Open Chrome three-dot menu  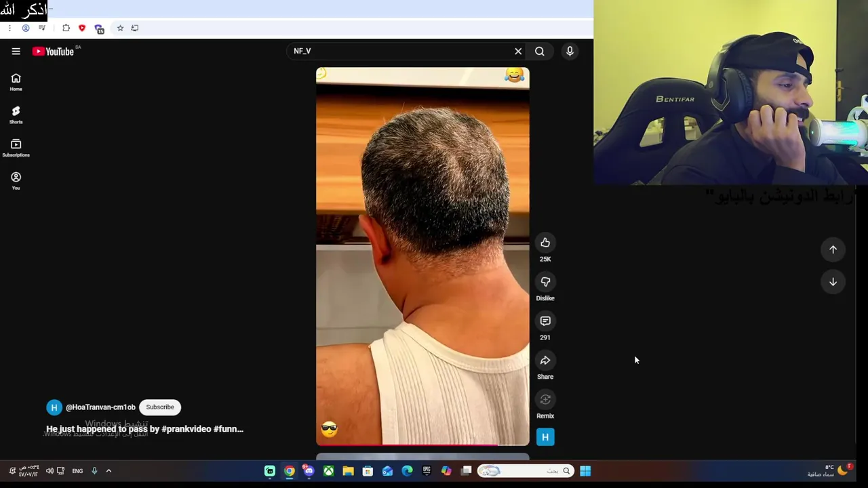(9, 28)
